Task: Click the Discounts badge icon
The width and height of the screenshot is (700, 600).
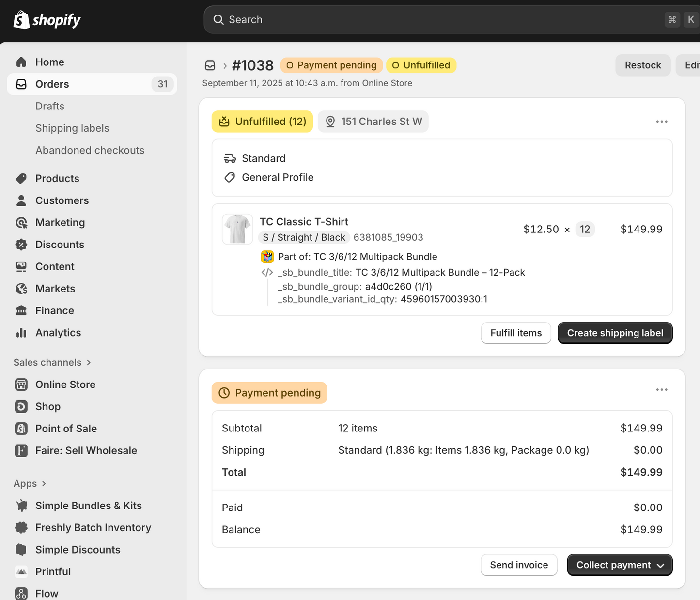Action: pos(21,245)
